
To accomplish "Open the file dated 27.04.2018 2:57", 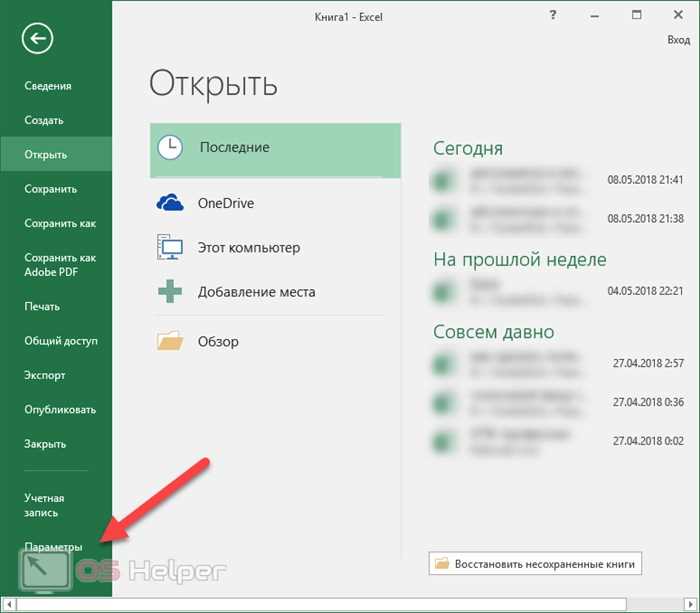I will 556,363.
